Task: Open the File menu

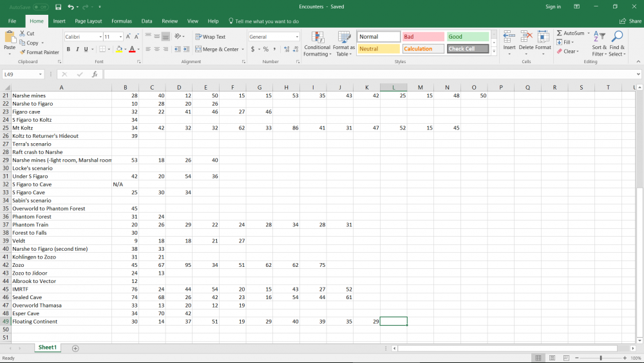Action: [x=12, y=21]
